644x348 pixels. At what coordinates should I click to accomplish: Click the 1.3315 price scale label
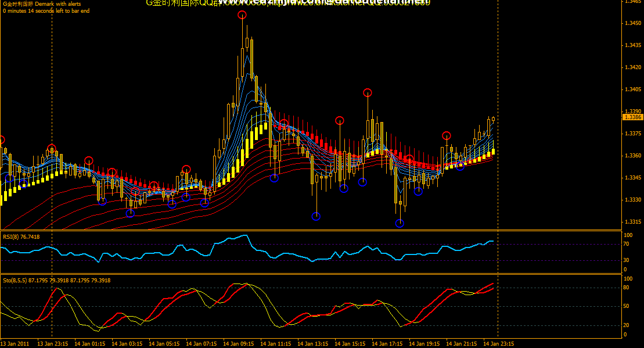point(632,221)
